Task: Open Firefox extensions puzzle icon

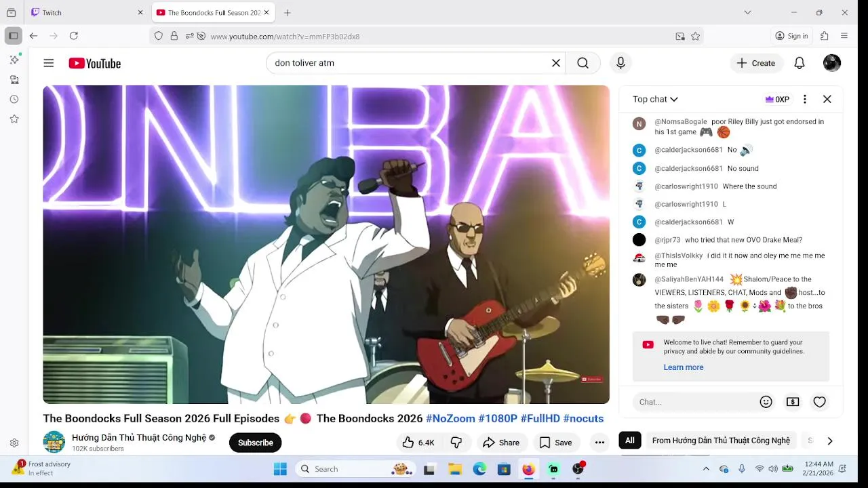Action: (825, 36)
